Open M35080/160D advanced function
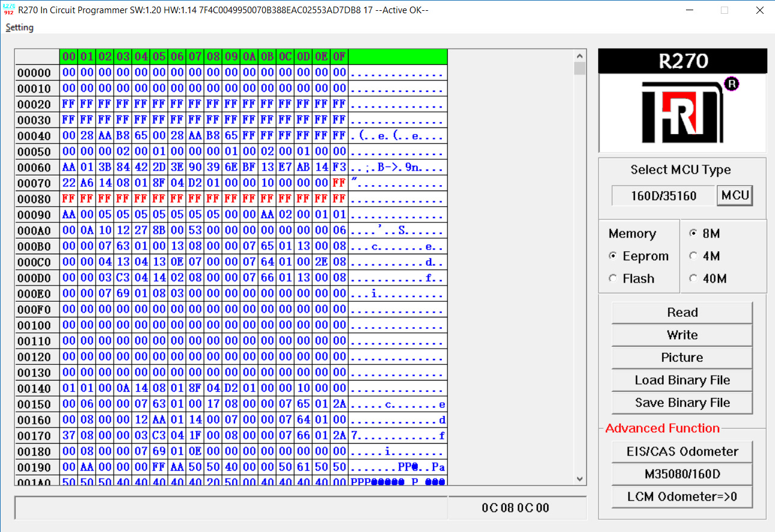 pyautogui.click(x=682, y=474)
